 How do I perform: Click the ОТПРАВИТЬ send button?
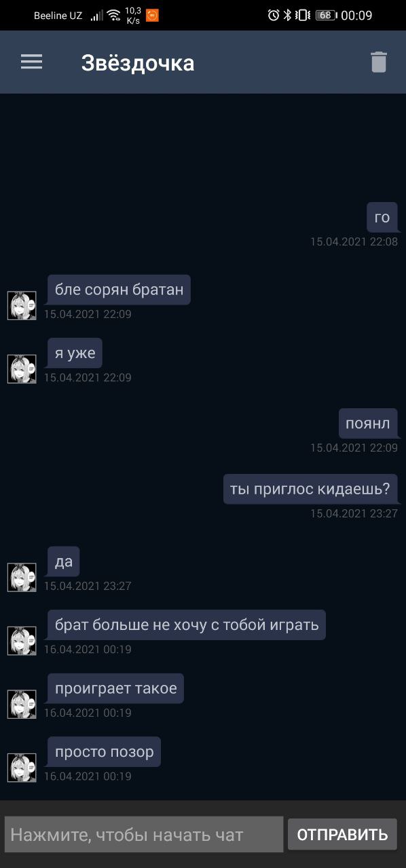coord(342,834)
